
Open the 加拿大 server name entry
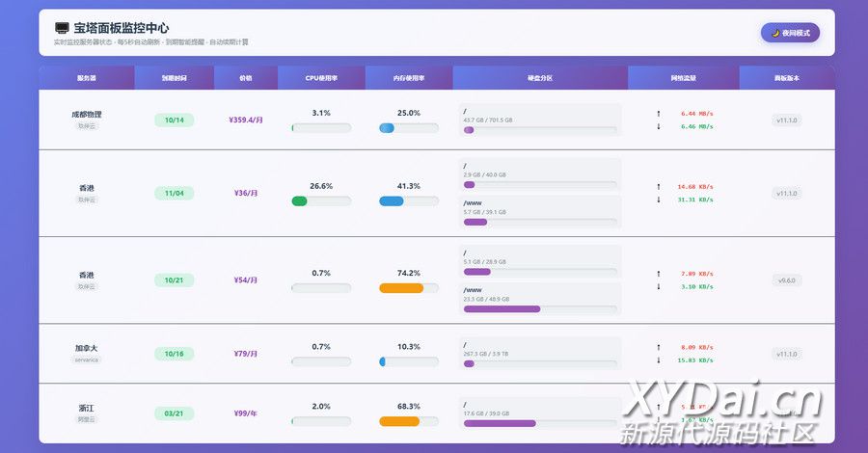pos(87,348)
